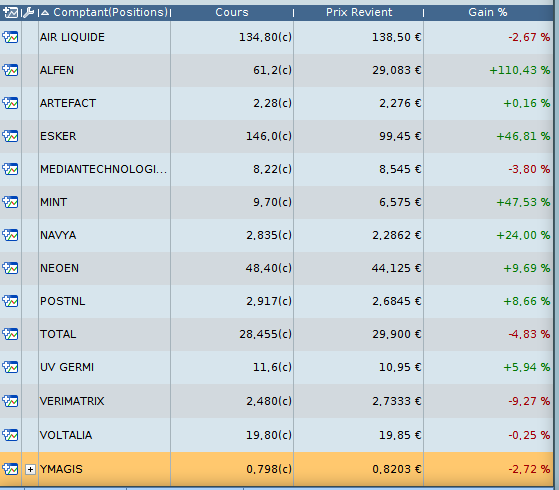The height and width of the screenshot is (490, 559).
Task: Select the TOTAL position name
Action: (58, 334)
